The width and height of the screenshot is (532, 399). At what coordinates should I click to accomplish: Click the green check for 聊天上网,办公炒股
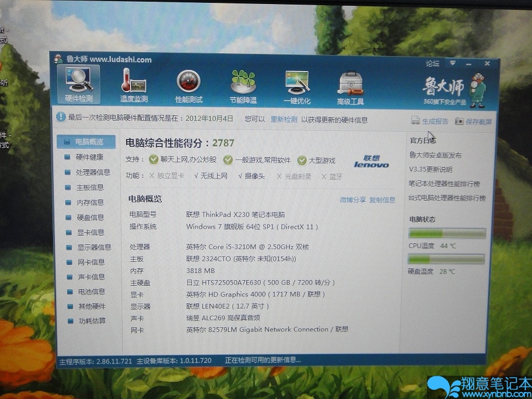[153, 159]
